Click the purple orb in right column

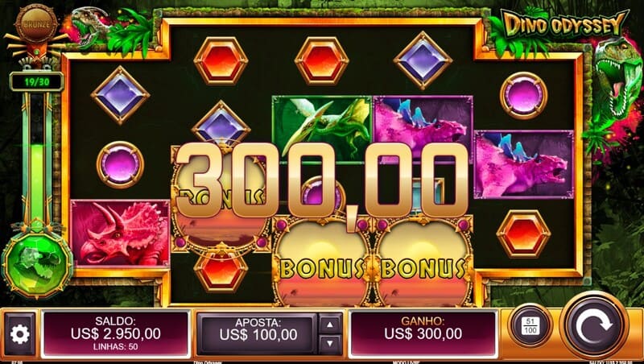(524, 95)
